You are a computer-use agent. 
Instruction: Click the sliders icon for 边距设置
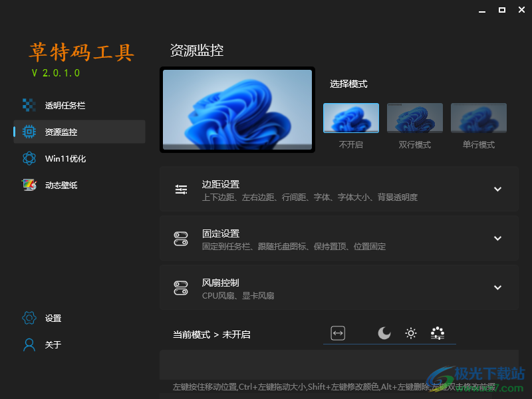coord(181,190)
